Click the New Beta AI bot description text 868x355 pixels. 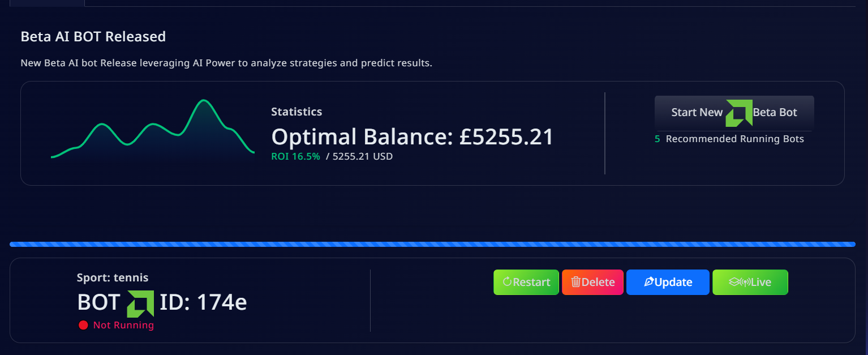(226, 63)
